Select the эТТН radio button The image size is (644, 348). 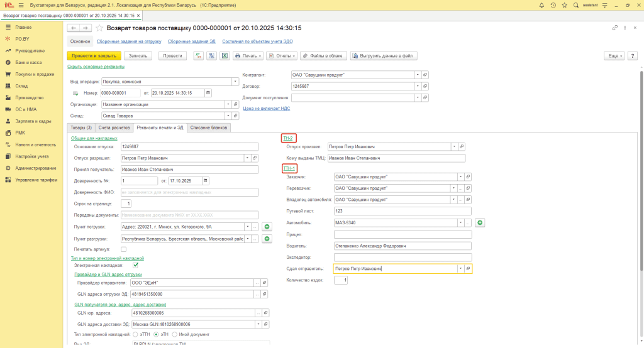point(135,334)
